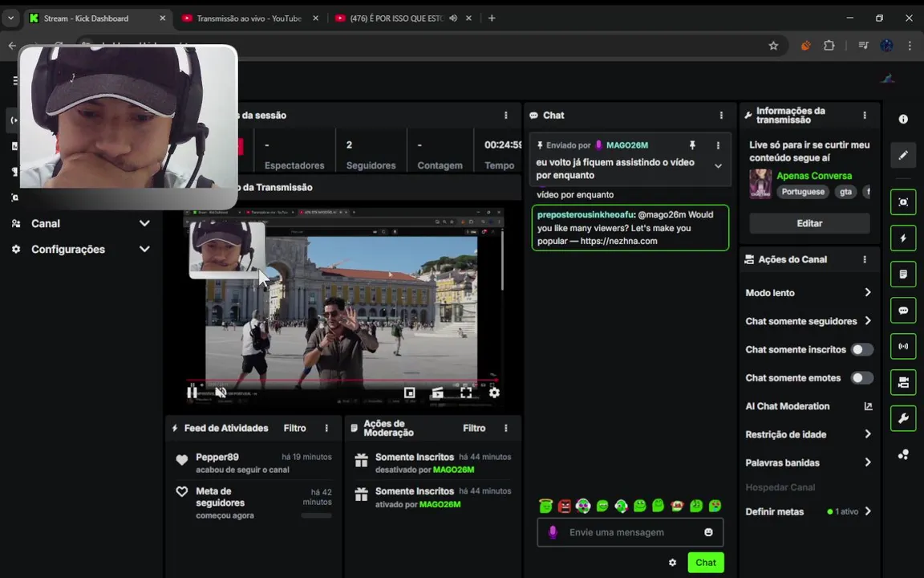
Task: Open Filtro in Feed de Atividades
Action: coord(294,428)
